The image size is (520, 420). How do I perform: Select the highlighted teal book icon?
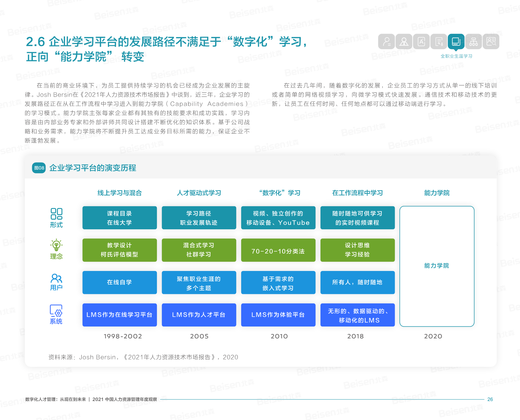point(456,42)
